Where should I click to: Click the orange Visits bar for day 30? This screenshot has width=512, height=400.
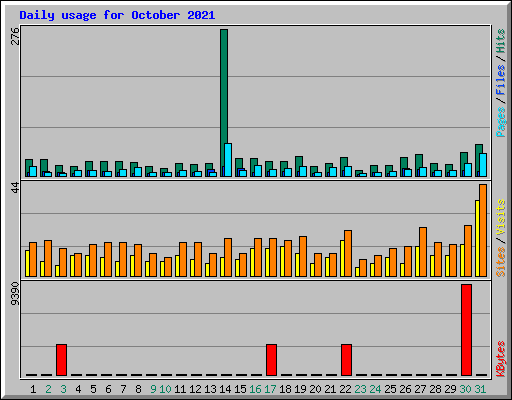tap(468, 251)
